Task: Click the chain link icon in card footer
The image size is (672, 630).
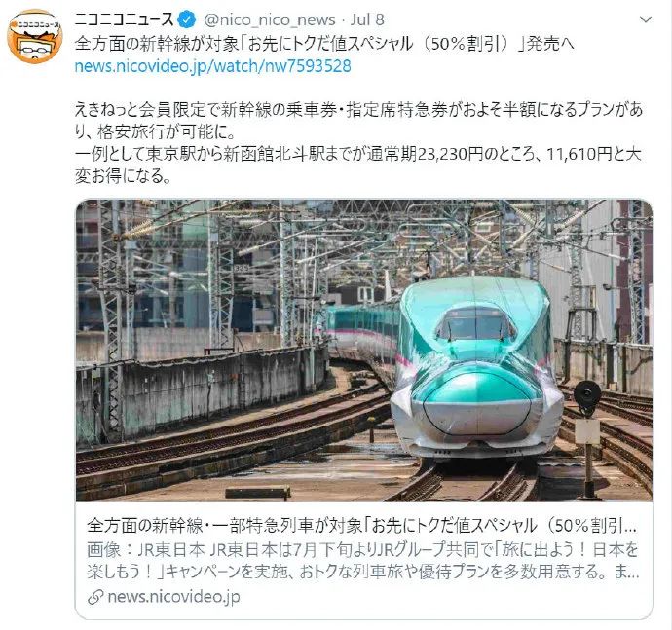Action: [95, 597]
